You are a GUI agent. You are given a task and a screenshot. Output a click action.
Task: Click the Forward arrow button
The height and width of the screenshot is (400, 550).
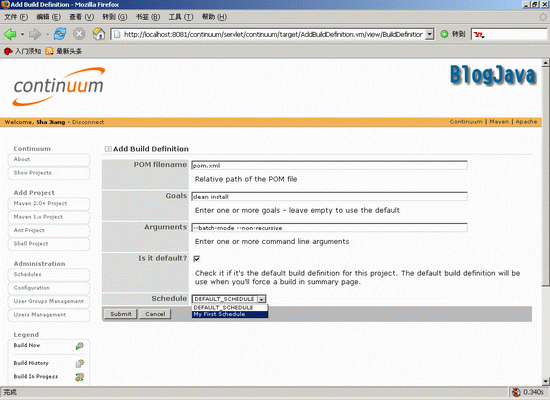(x=35, y=34)
